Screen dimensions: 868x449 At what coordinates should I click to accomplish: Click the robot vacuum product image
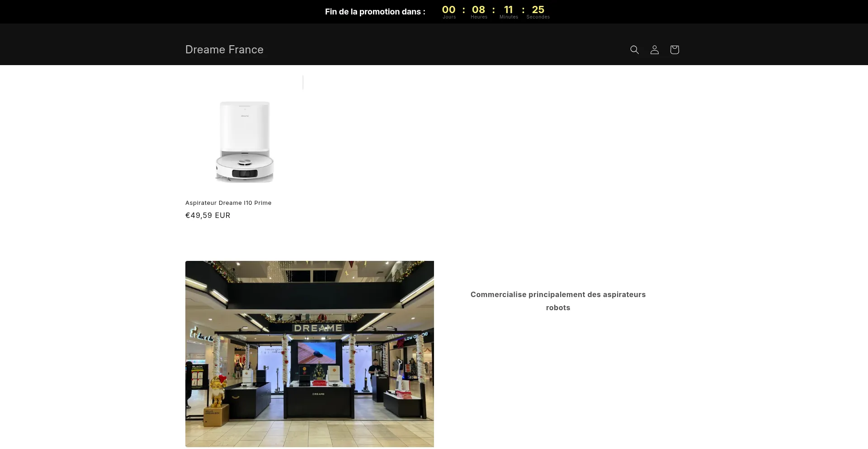[x=244, y=142]
